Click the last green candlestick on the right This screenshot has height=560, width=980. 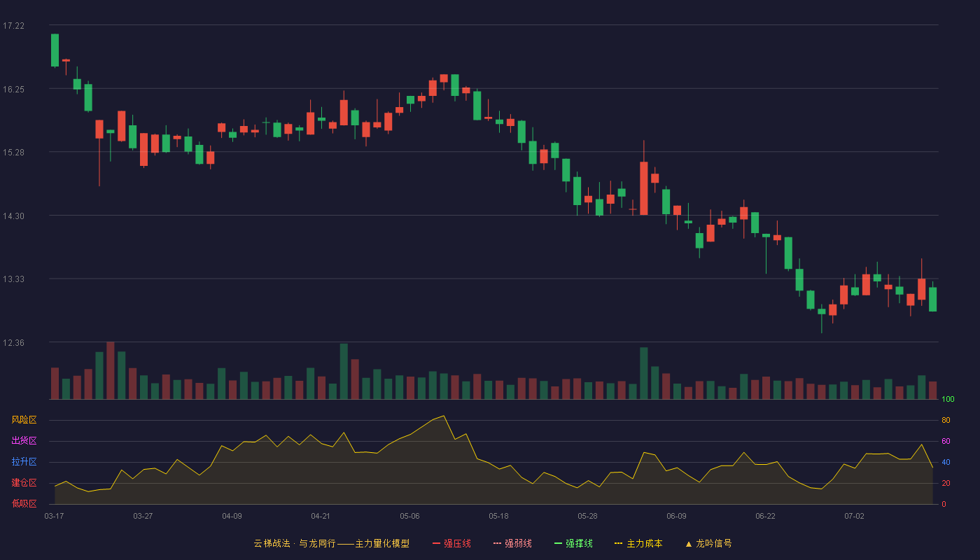coord(932,299)
